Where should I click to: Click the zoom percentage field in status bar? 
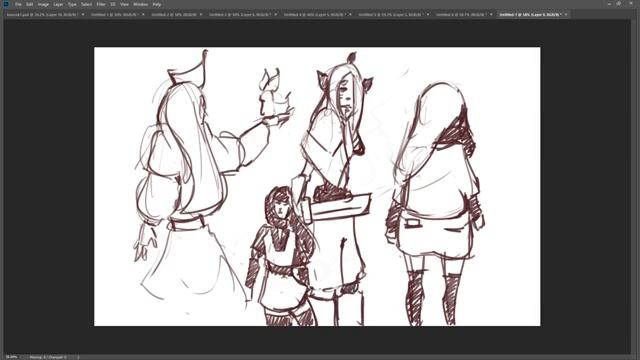11,357
